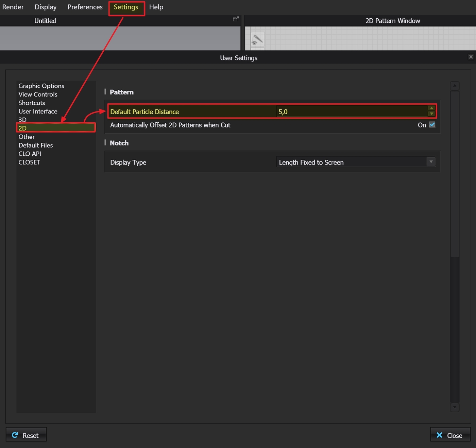The image size is (476, 448).
Task: Click the settings panel scroll down arrow
Action: click(455, 407)
